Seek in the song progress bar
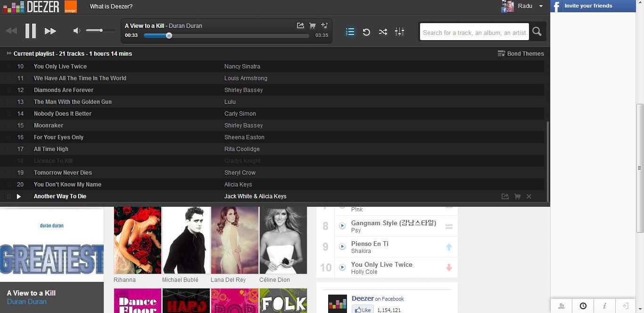The image size is (644, 313). (x=226, y=35)
